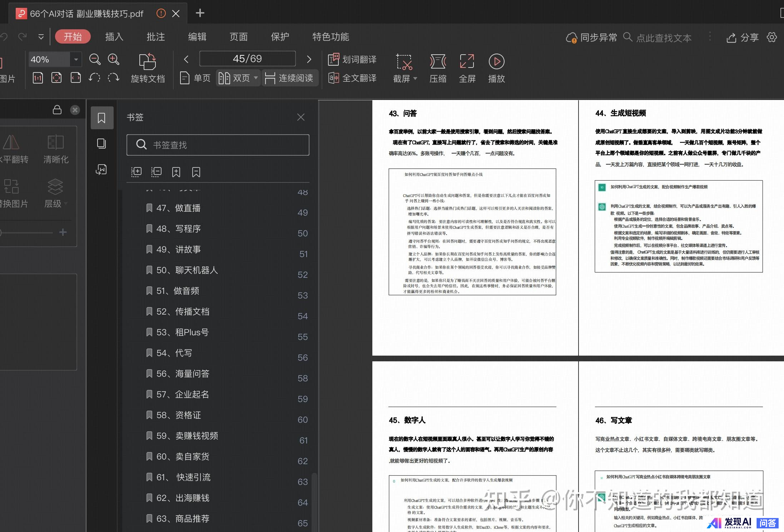Switch to the Protect (保护) tab
This screenshot has height=532, width=784.
[x=280, y=37]
